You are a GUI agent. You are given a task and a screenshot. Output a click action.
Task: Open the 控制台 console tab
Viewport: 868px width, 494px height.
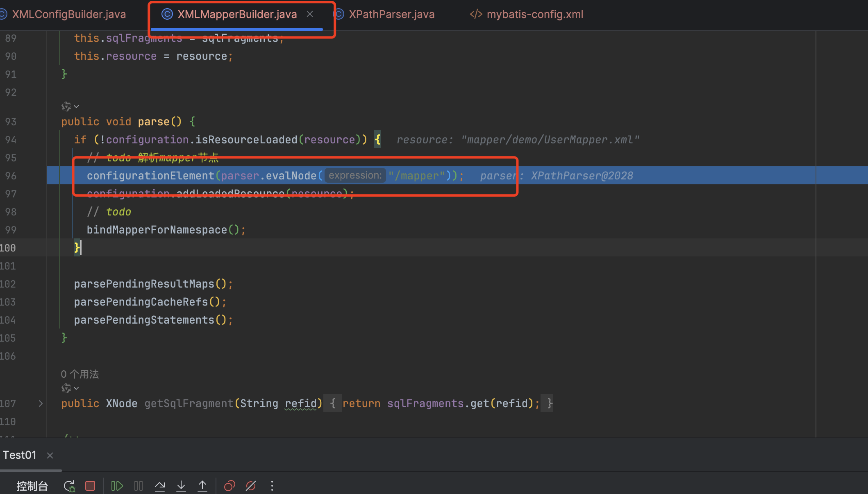point(32,486)
